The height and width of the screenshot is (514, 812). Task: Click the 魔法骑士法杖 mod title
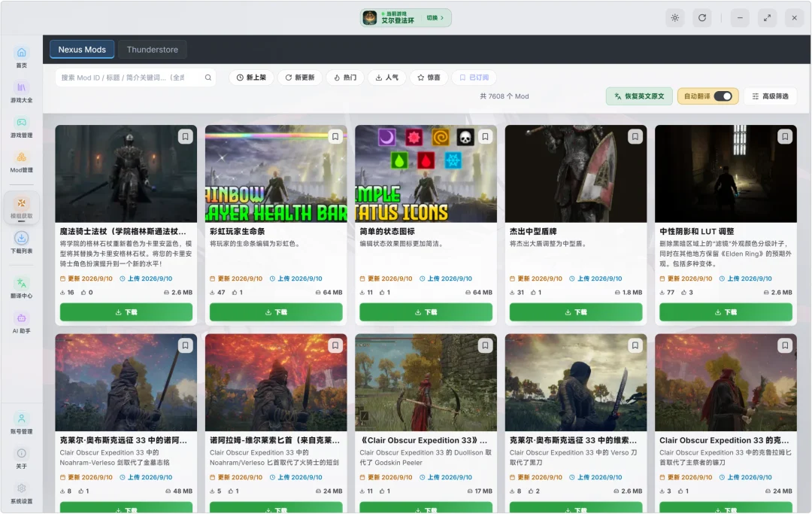click(123, 231)
